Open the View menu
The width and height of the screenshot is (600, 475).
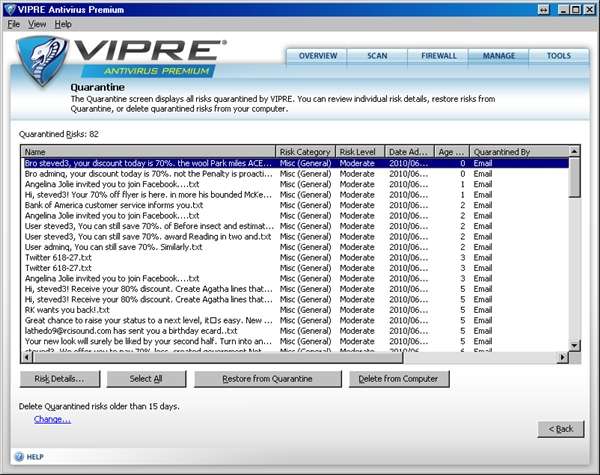coord(37,24)
